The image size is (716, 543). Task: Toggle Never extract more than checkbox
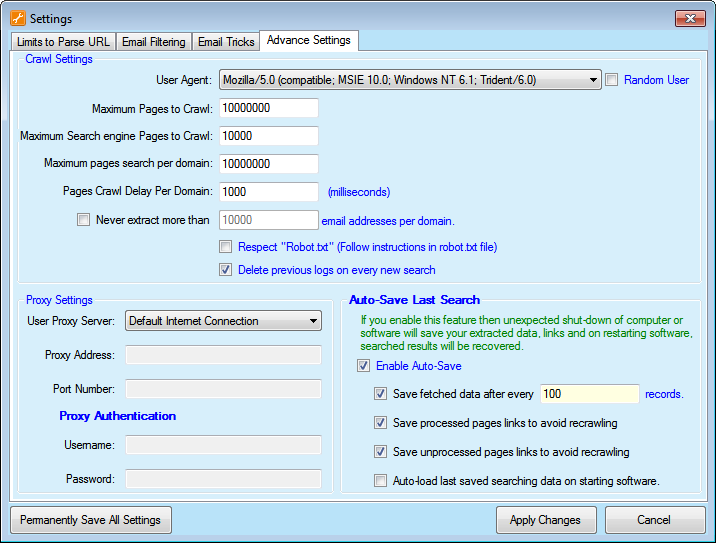(83, 220)
